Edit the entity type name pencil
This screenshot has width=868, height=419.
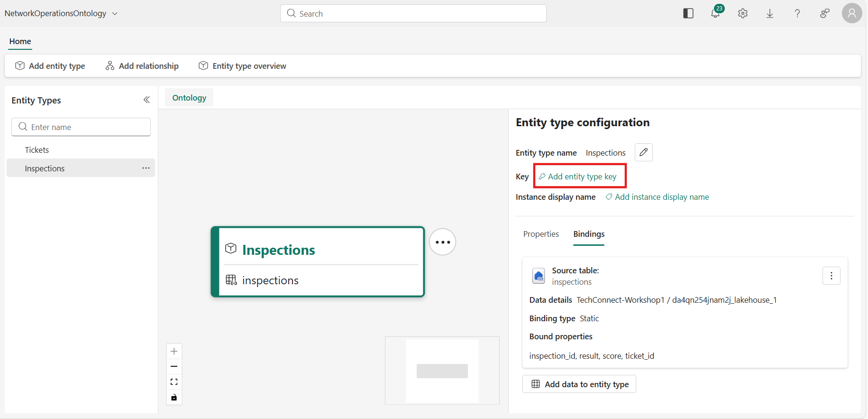coord(644,152)
